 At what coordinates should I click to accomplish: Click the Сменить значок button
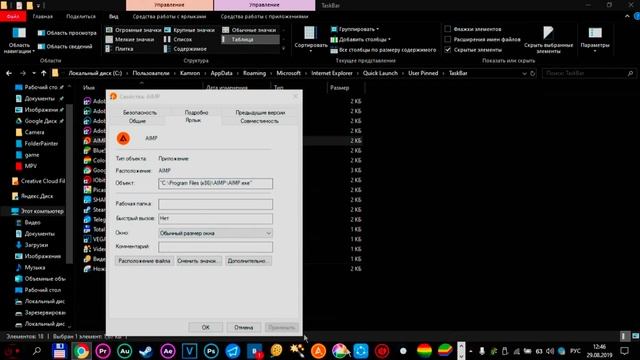click(x=199, y=261)
